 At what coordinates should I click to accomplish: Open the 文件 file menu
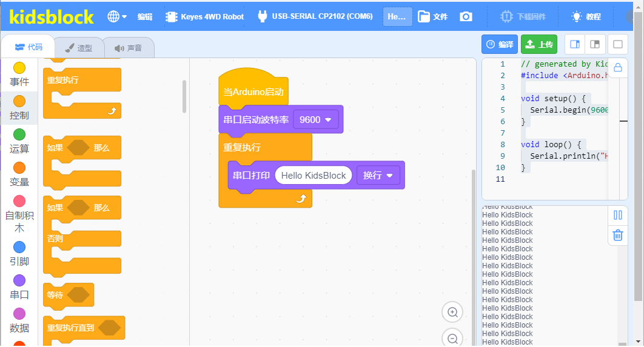coord(433,16)
